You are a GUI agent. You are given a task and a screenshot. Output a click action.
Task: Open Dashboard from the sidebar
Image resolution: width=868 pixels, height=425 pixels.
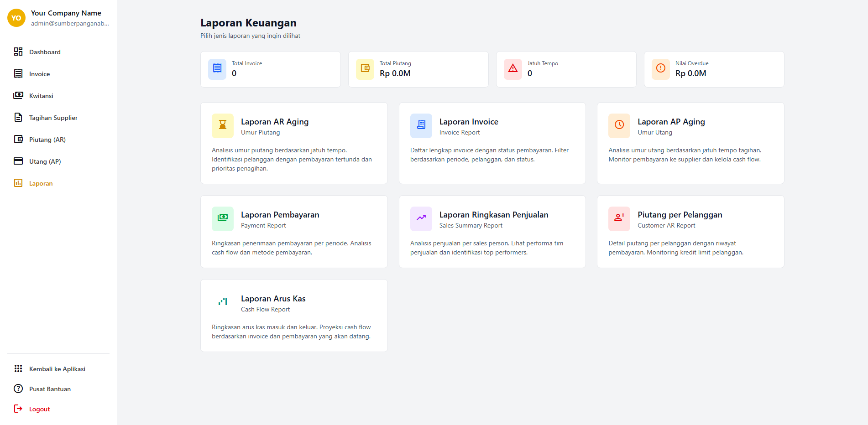click(45, 52)
